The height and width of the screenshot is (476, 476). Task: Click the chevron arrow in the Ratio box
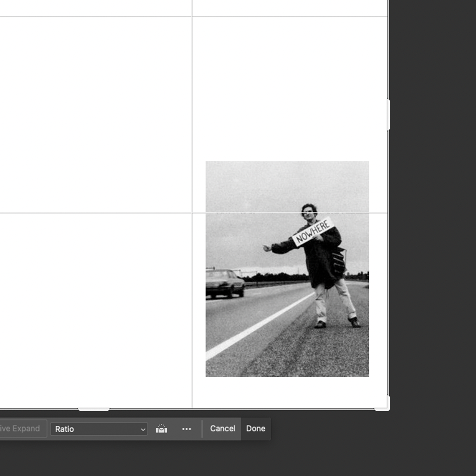[143, 429]
